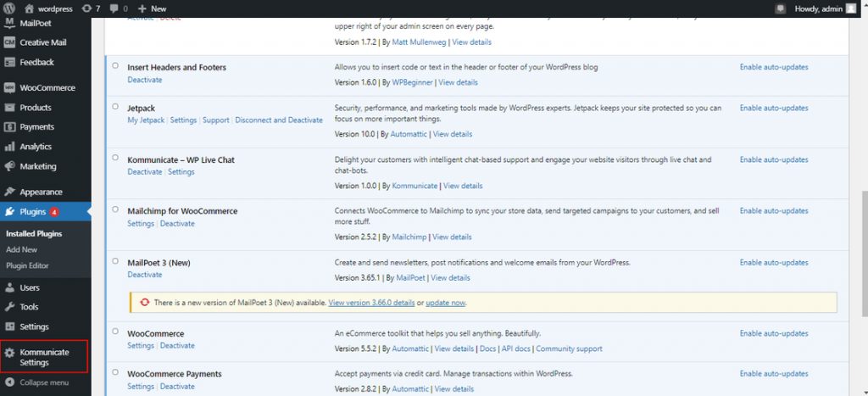868x396 pixels.
Task: Select the Jetpack plugin checkbox
Action: pos(115,106)
